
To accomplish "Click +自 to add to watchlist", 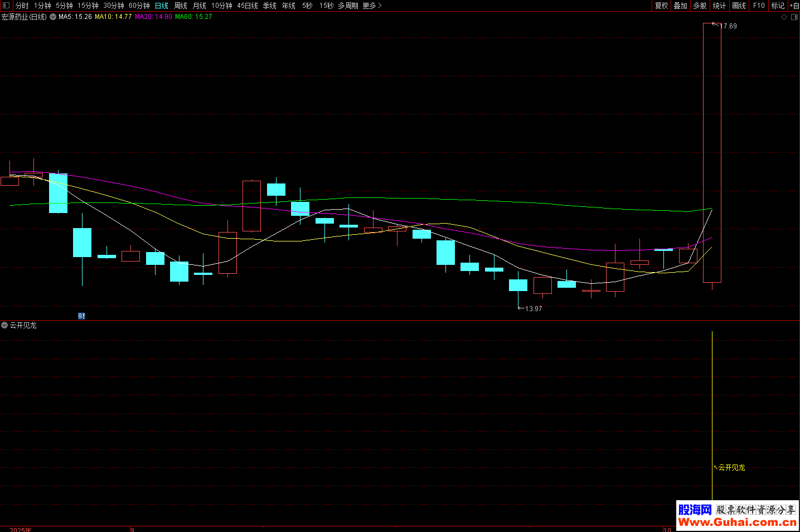I will point(794,6).
